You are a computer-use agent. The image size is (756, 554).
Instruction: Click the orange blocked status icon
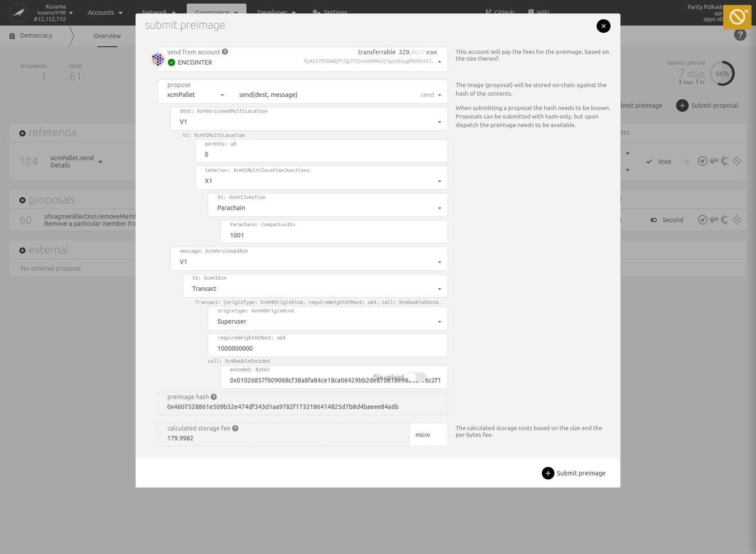click(737, 18)
